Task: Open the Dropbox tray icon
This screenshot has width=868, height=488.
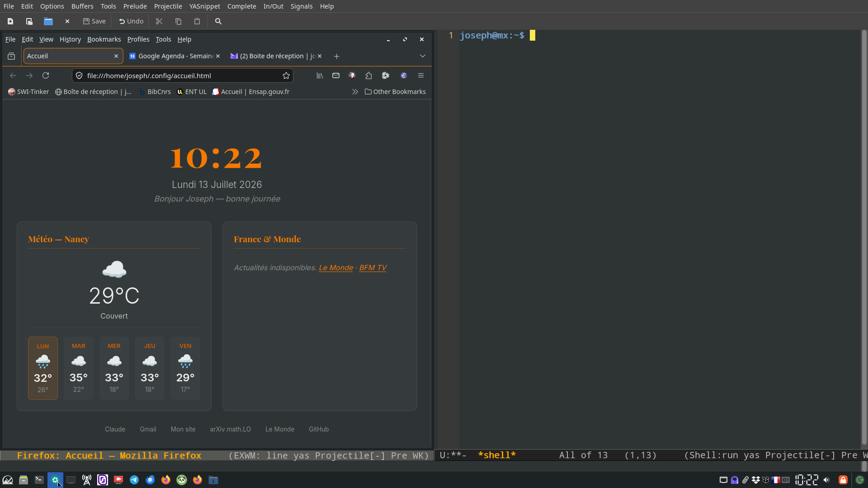Action: [x=756, y=480]
